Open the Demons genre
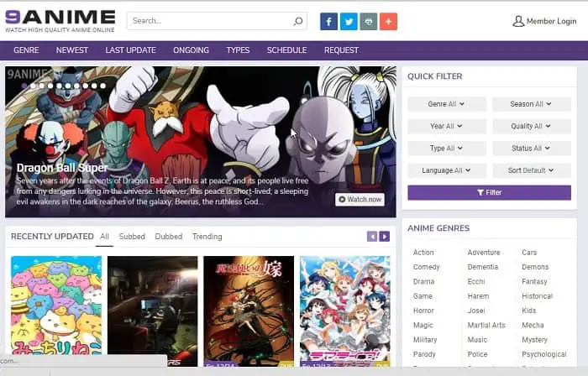 tap(535, 267)
